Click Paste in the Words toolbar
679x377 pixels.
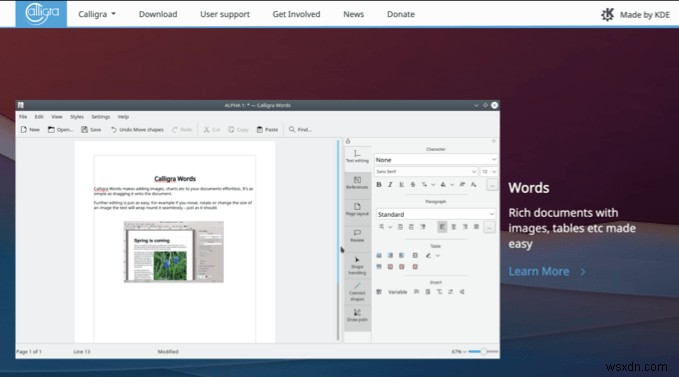point(268,129)
